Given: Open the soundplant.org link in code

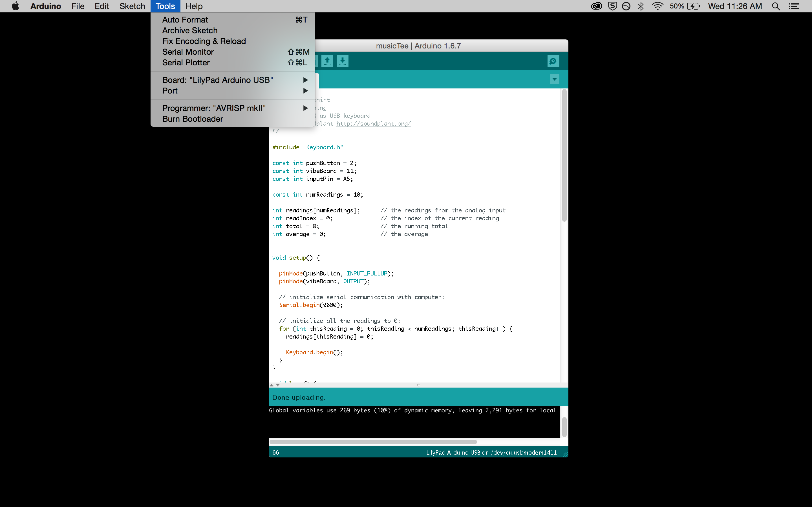Looking at the screenshot, I should [374, 124].
